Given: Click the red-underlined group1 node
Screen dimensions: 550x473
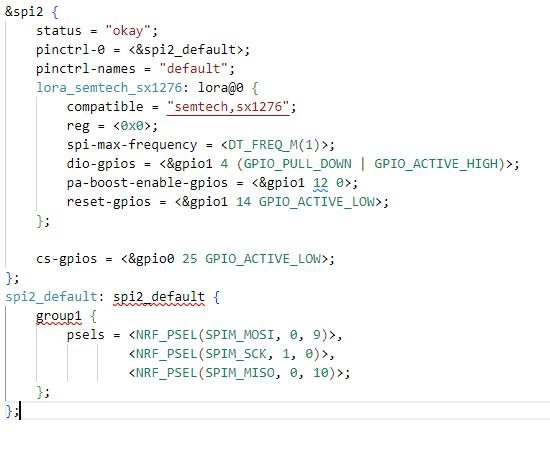Looking at the screenshot, I should tap(59, 316).
